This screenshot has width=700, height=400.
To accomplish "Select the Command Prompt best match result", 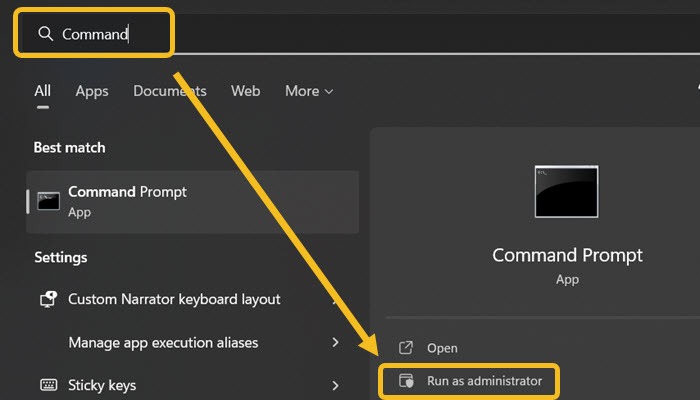I will (x=190, y=201).
